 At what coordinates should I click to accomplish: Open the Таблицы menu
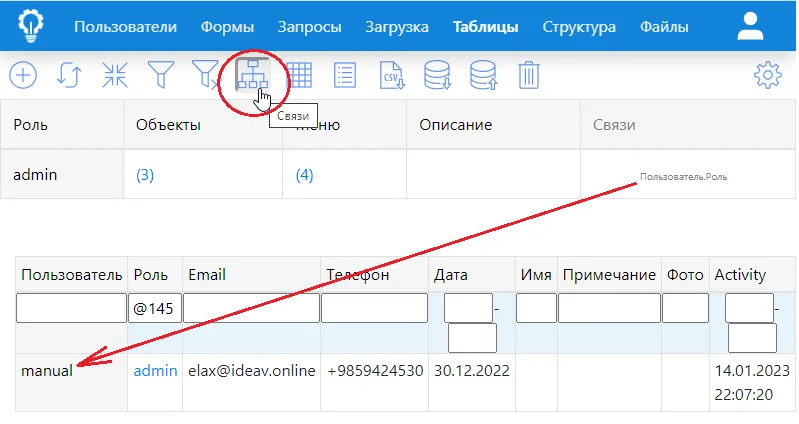[486, 26]
